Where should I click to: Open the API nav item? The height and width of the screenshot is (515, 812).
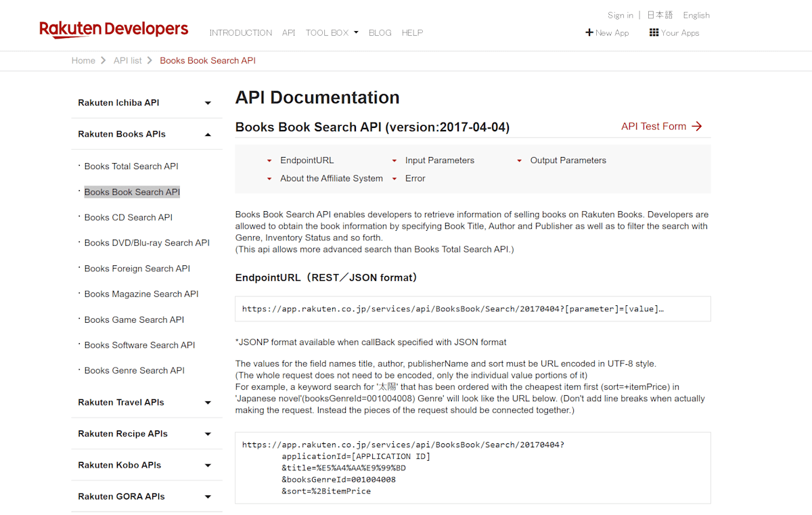click(x=289, y=32)
